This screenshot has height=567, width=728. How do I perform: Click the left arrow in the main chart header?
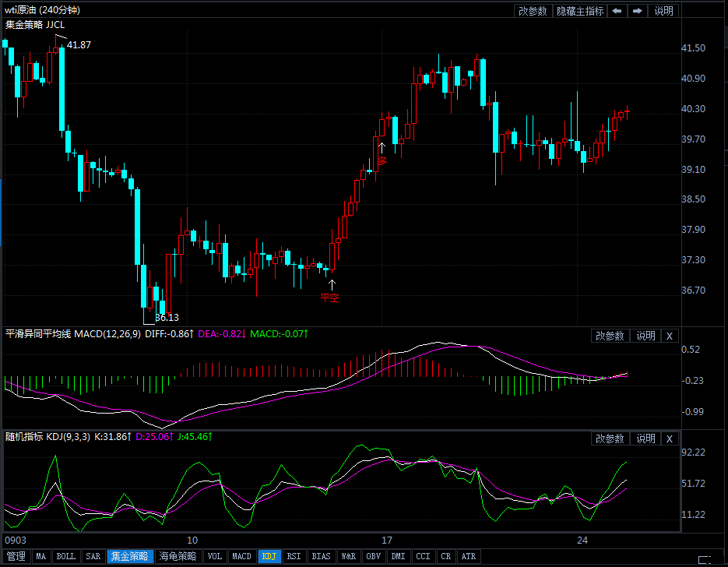click(x=617, y=11)
